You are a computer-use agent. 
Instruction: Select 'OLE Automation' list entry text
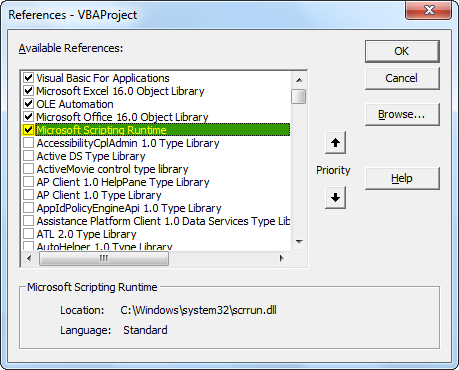coord(75,104)
